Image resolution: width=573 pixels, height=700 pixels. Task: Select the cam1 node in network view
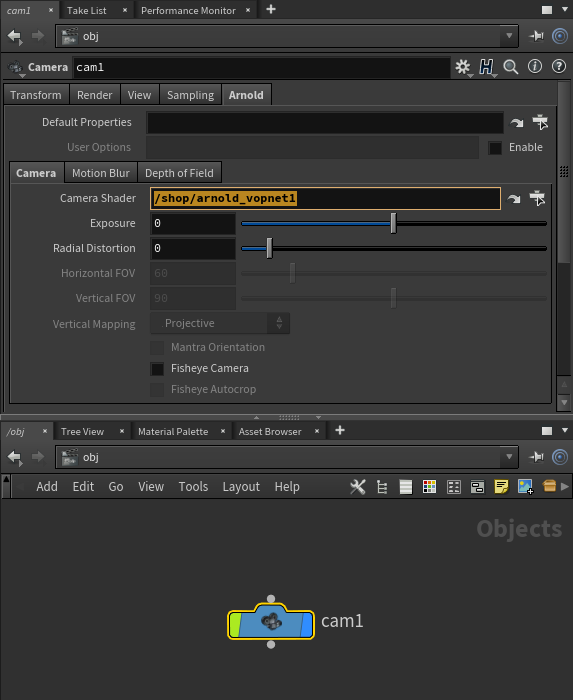coord(271,621)
